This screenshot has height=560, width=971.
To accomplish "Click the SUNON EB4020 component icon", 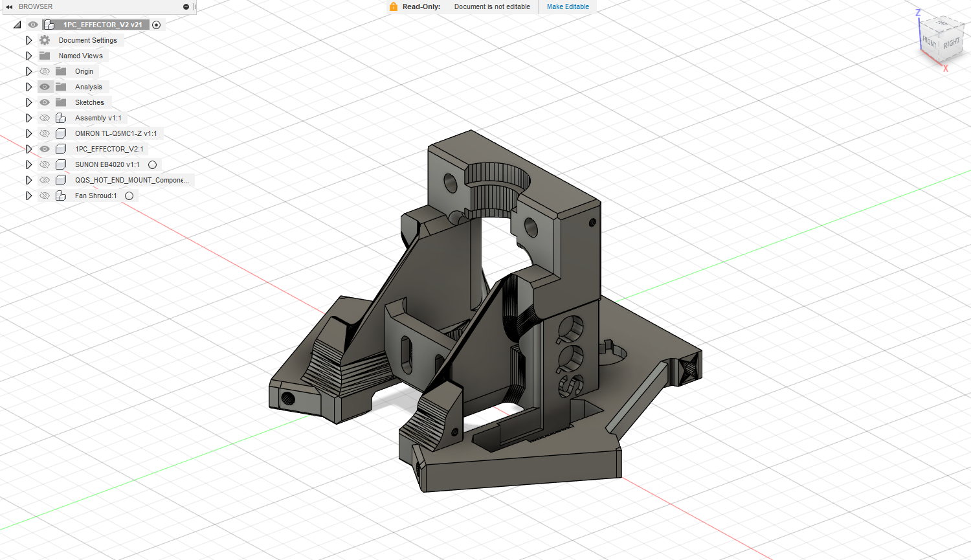I will 61,164.
